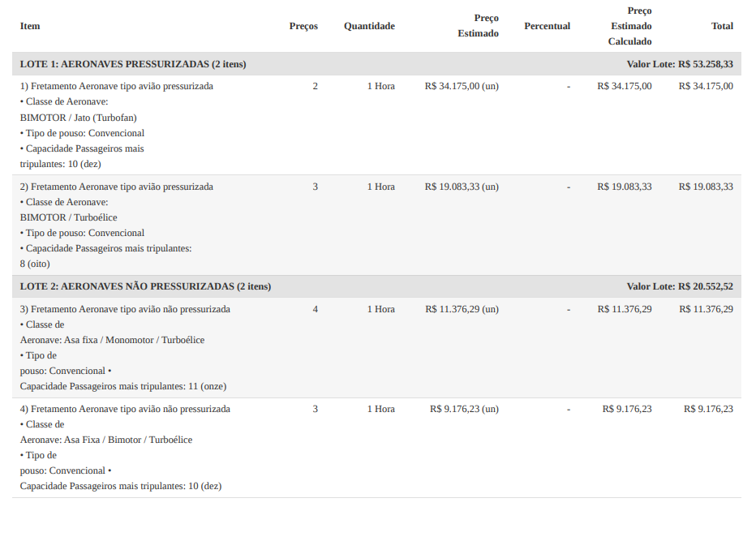This screenshot has height=537, width=756.
Task: Select the LOTE 2: AERONAVES NÃO PRESSURIZADAS row
Action: tap(145, 286)
